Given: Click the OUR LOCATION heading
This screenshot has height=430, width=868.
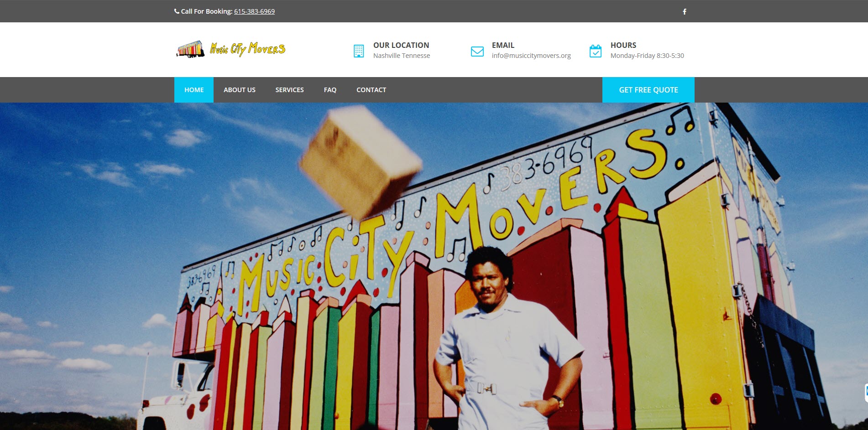Looking at the screenshot, I should click(401, 45).
